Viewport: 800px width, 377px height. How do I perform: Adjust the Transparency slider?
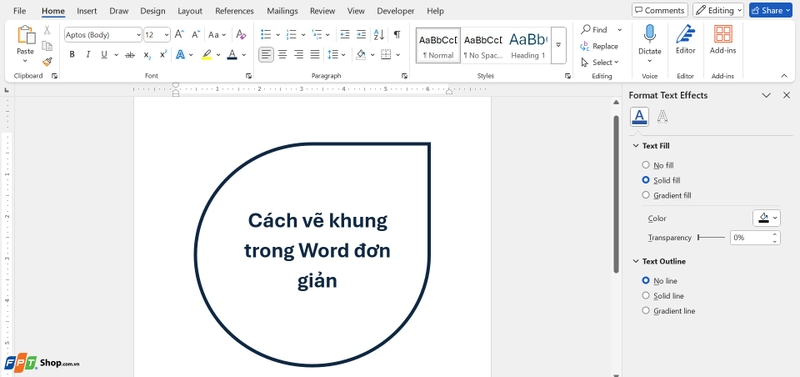point(711,237)
